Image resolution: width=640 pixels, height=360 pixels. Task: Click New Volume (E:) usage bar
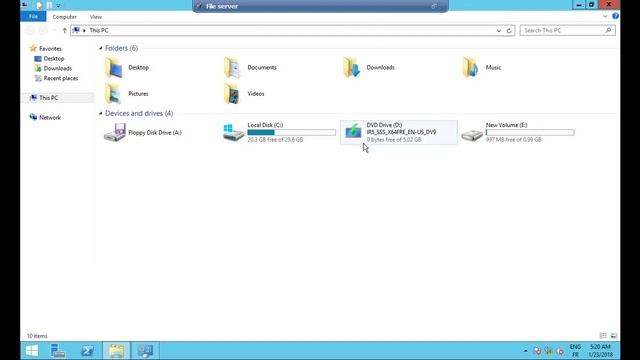pos(530,132)
